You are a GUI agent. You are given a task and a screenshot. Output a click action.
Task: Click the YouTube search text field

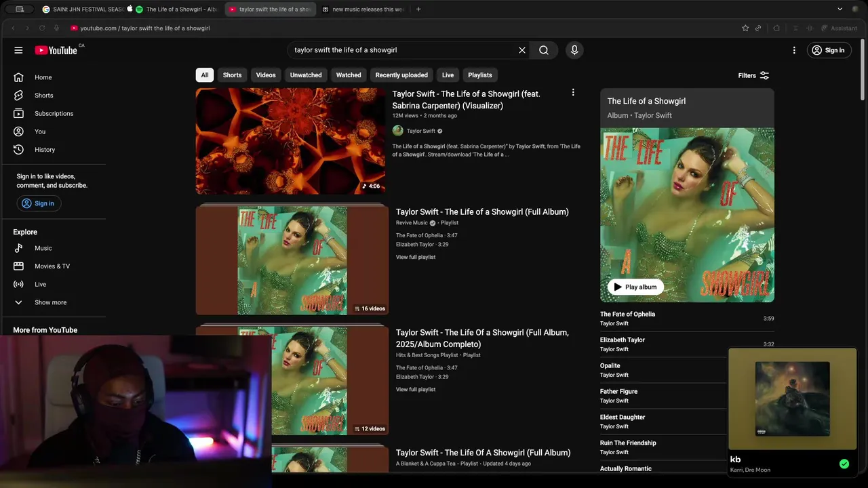pos(400,50)
